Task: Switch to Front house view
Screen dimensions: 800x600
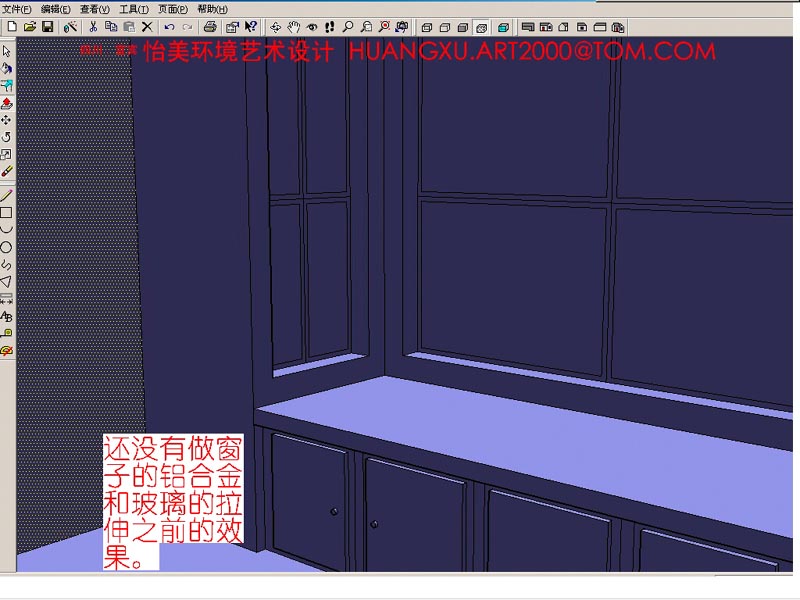Action: 546,27
